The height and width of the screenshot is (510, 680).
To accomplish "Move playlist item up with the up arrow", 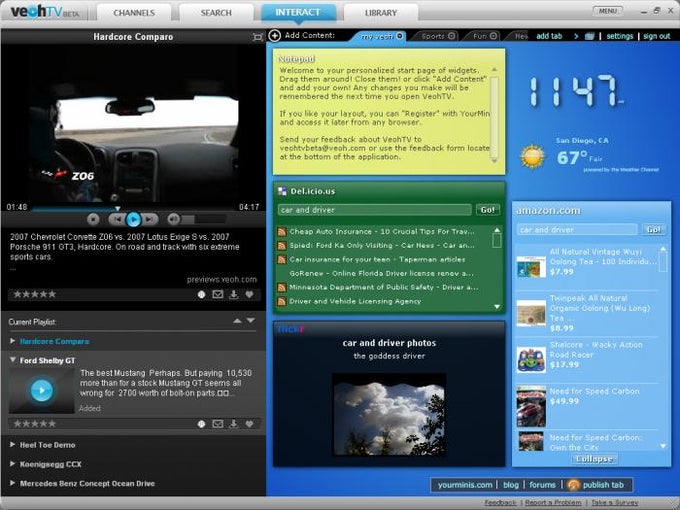I will (x=237, y=321).
